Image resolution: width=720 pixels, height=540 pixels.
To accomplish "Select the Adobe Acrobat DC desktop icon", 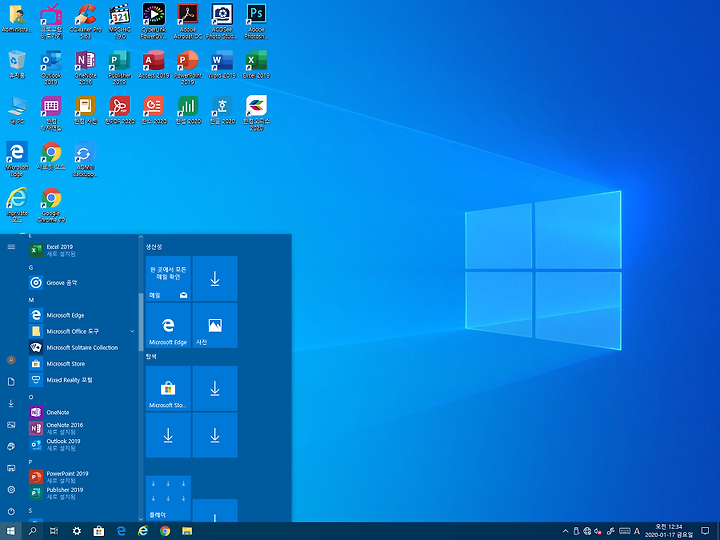I will click(188, 22).
